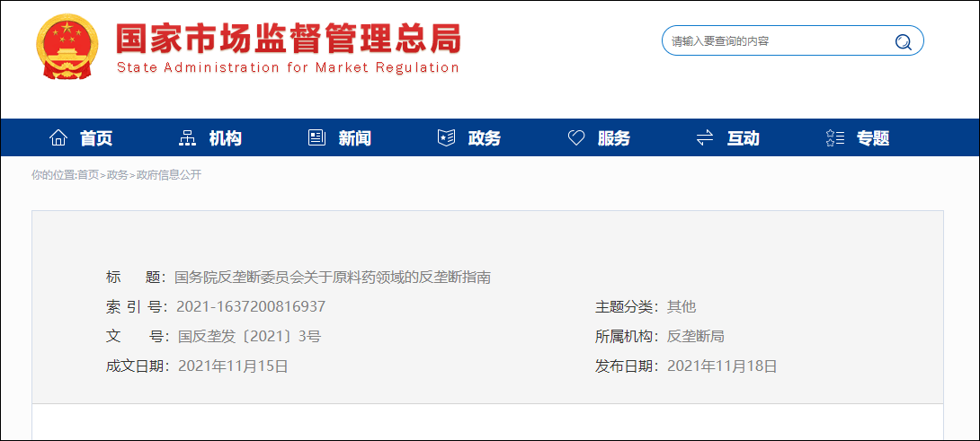Click the 所属机构 value 反垄断局
Viewport: 980px width, 441px height.
[696, 337]
